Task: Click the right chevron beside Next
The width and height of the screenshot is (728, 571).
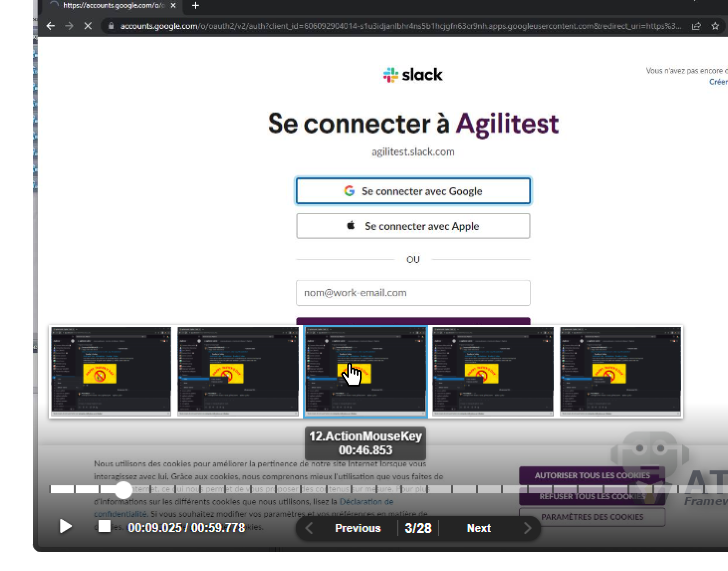Action: (527, 528)
